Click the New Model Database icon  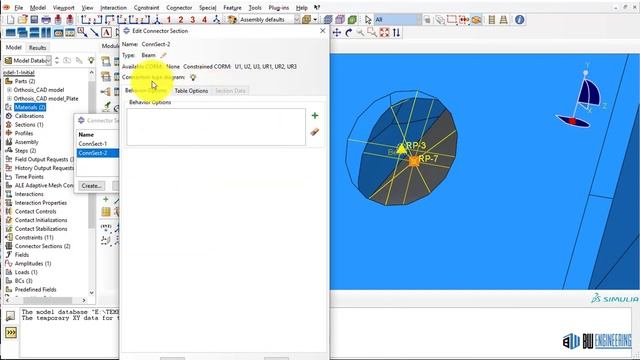pos(11,20)
